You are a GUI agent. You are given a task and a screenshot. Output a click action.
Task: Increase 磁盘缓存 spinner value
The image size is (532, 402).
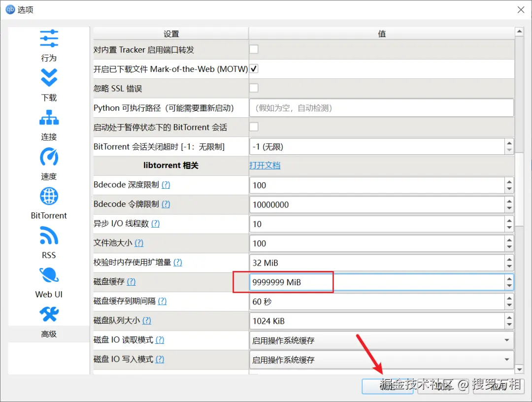509,278
